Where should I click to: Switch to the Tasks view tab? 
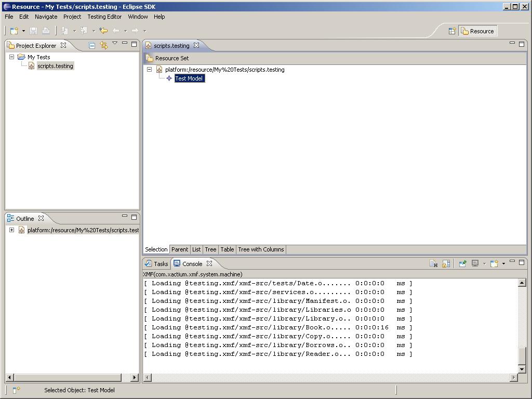tap(156, 263)
